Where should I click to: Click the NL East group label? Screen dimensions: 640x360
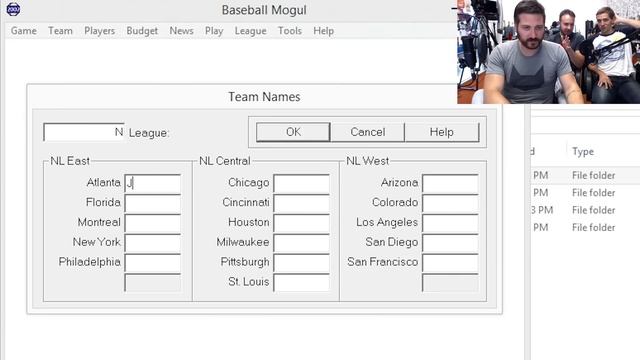tap(70, 161)
